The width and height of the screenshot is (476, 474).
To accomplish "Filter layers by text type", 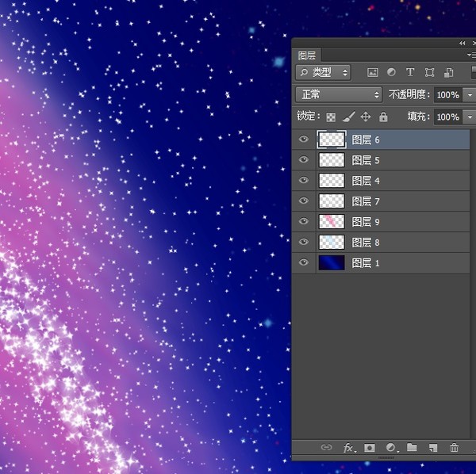I will pos(410,72).
